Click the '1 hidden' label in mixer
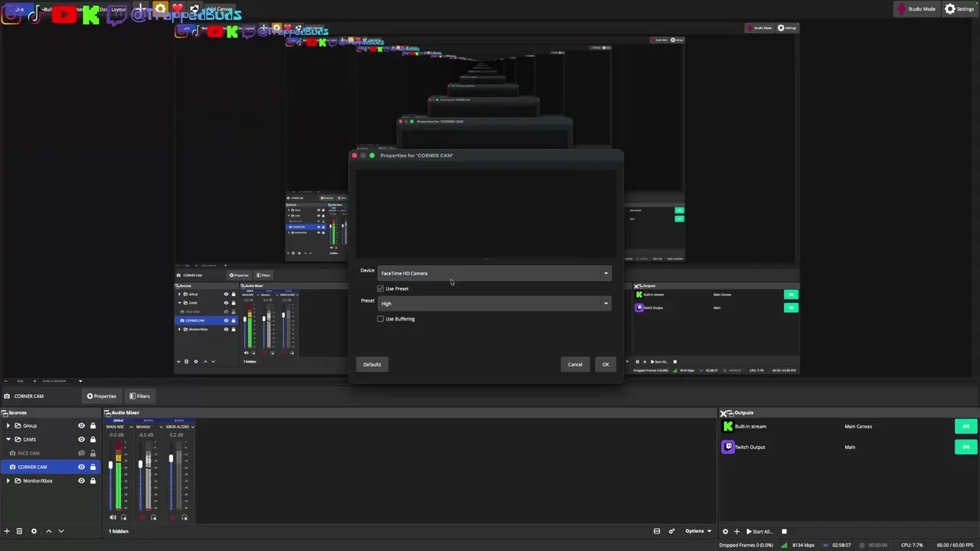 (119, 531)
